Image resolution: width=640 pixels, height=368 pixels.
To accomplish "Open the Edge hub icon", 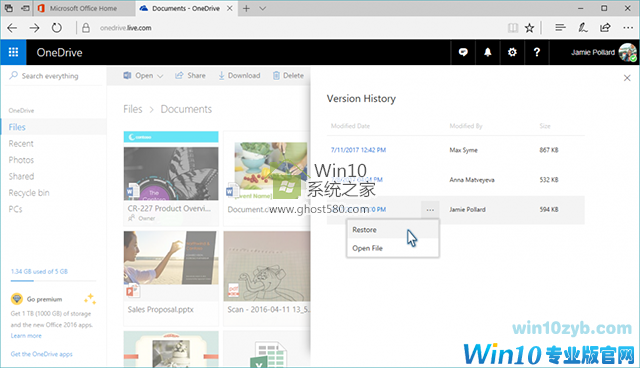I will point(560,27).
